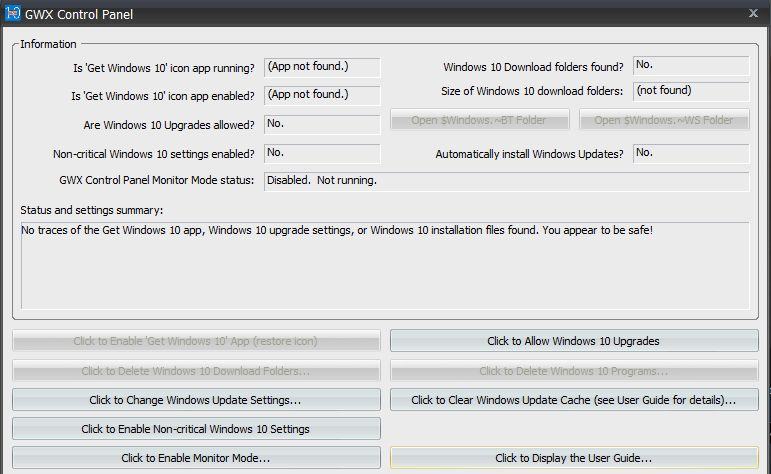This screenshot has width=771, height=474.
Task: Click the 'icon app running?' status field
Action: click(322, 67)
